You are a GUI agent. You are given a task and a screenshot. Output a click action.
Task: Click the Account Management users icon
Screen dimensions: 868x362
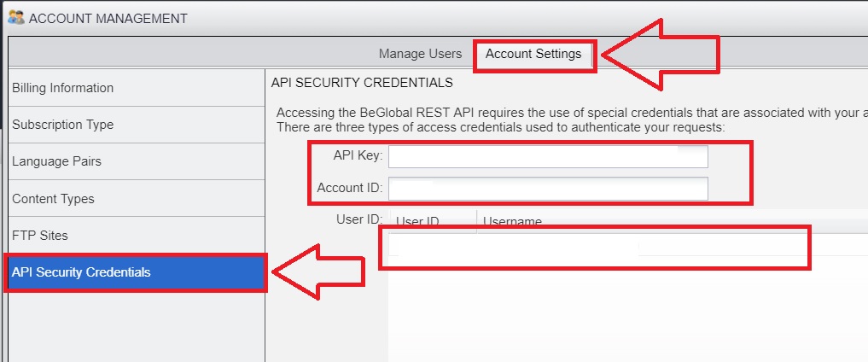point(16,17)
